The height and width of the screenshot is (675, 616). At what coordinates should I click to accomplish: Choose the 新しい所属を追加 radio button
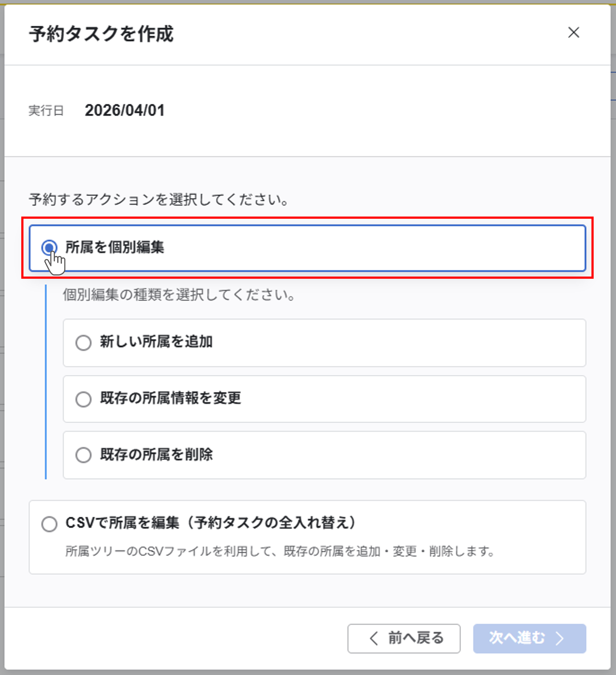(83, 343)
